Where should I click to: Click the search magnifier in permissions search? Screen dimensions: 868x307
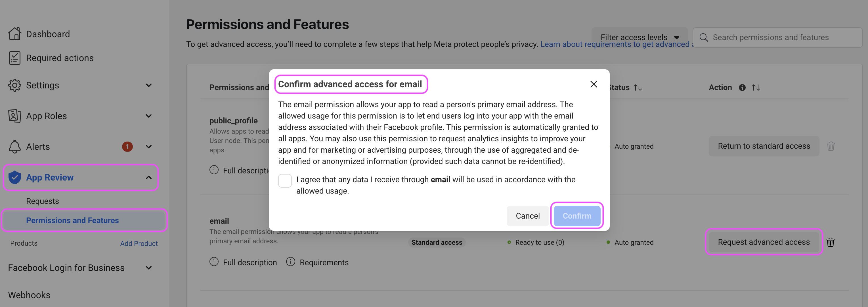(704, 37)
